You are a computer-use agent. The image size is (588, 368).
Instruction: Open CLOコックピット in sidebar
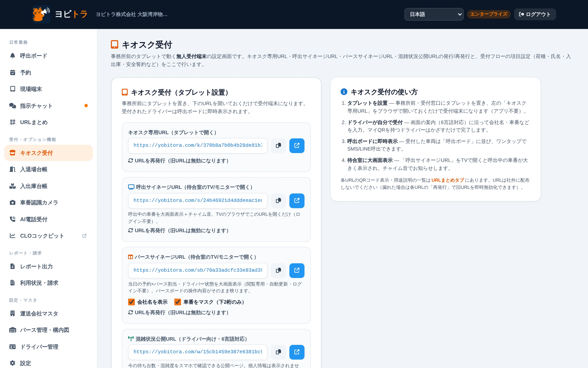49,236
